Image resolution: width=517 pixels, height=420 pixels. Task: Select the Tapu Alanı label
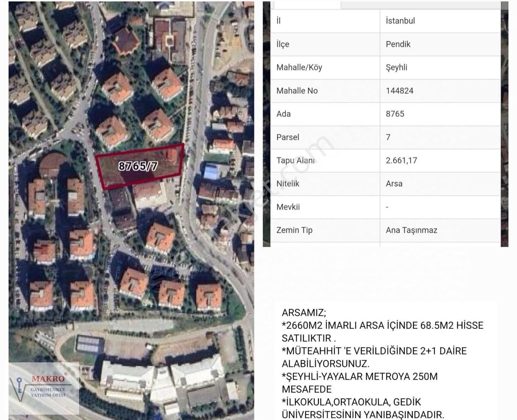tap(295, 161)
